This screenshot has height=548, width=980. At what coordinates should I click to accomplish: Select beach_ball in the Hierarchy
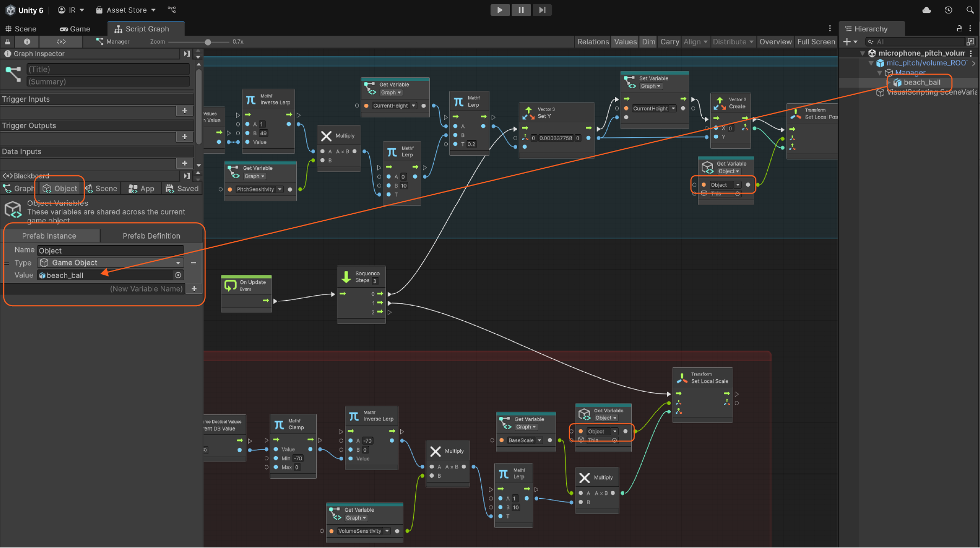click(922, 82)
